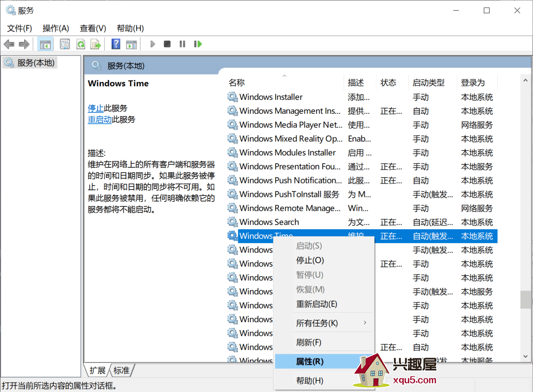
Task: Click gear icon of Windows Remote Management row
Action: coord(232,208)
